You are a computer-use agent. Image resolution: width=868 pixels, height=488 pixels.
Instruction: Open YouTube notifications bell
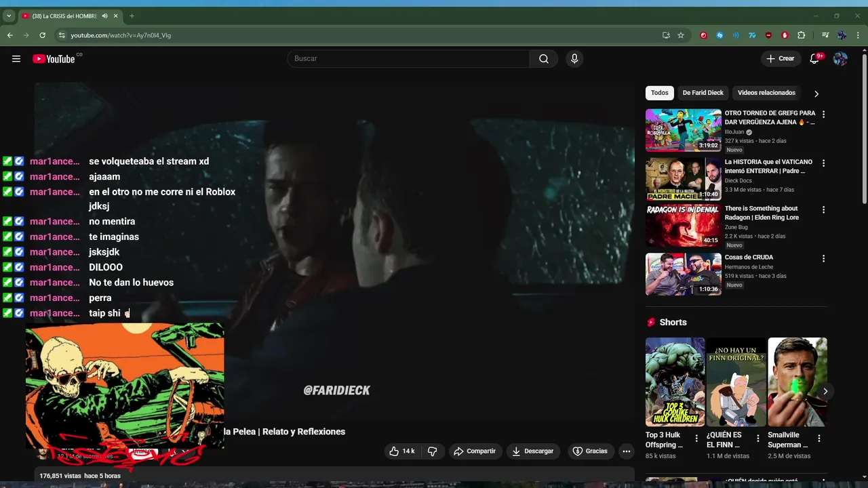(x=814, y=59)
